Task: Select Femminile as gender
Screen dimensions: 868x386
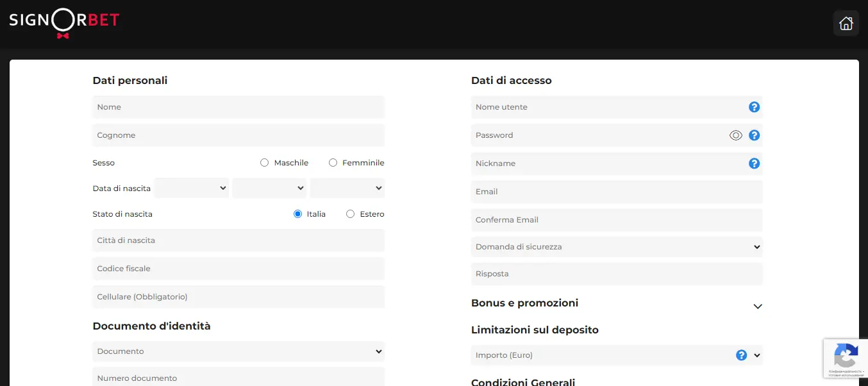Action: [333, 163]
